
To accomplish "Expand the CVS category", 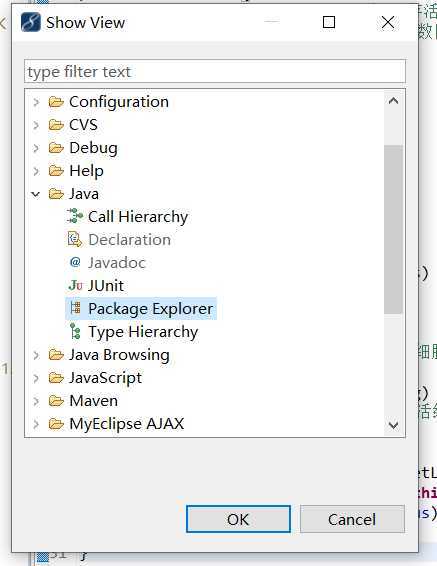I will pos(36,125).
